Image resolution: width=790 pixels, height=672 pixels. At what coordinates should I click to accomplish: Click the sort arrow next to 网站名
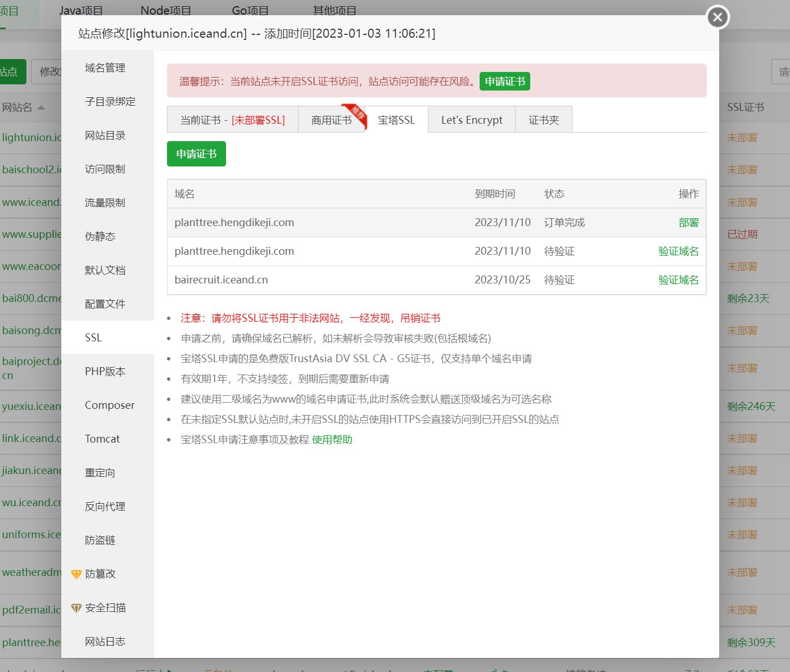pyautogui.click(x=41, y=107)
